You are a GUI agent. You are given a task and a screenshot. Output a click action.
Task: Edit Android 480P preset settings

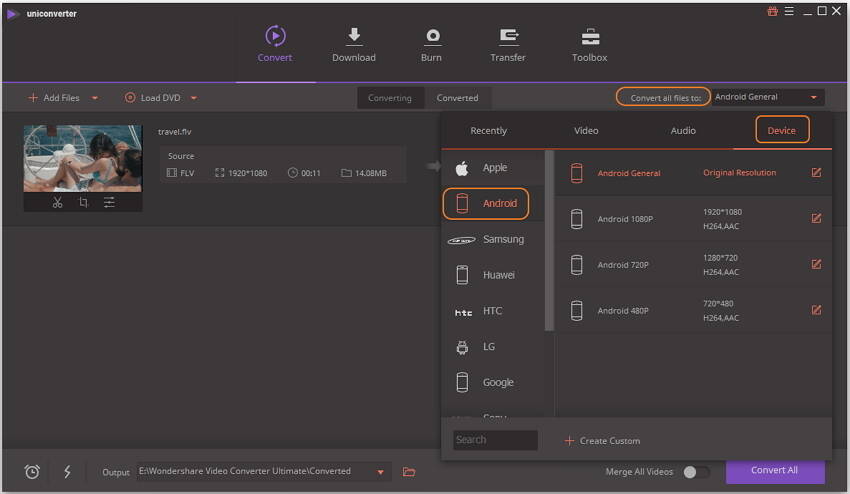click(816, 310)
